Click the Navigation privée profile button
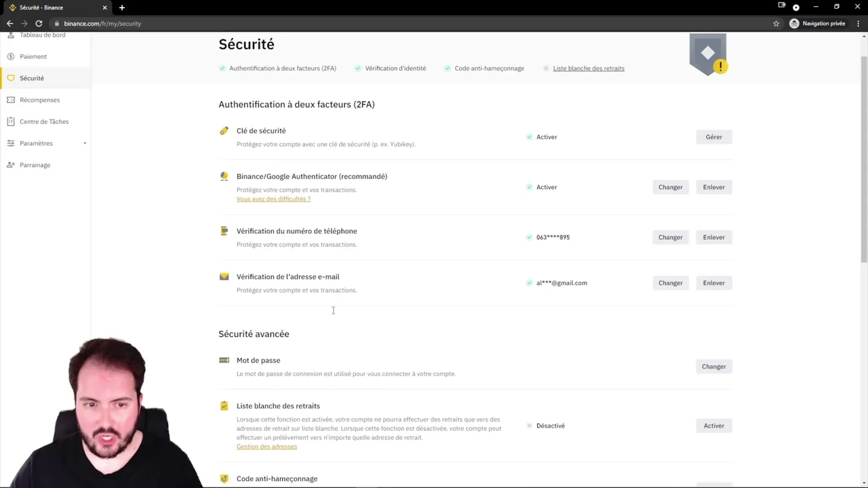Screen dimensions: 868x488 pos(817,23)
